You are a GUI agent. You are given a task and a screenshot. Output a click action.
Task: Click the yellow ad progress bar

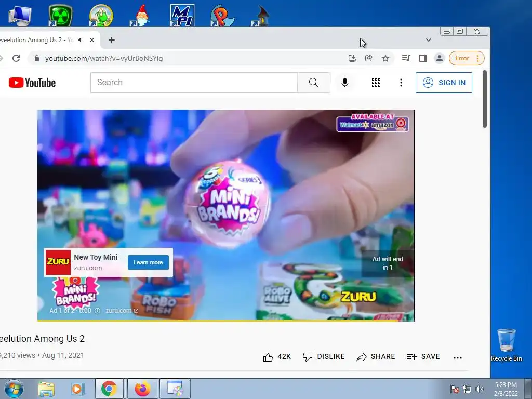pos(225,320)
